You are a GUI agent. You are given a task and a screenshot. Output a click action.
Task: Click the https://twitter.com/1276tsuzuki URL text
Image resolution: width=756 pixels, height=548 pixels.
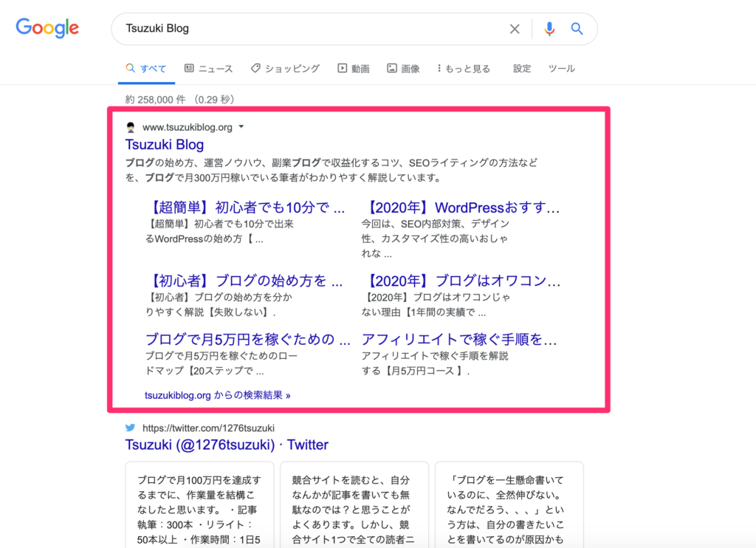pyautogui.click(x=208, y=428)
